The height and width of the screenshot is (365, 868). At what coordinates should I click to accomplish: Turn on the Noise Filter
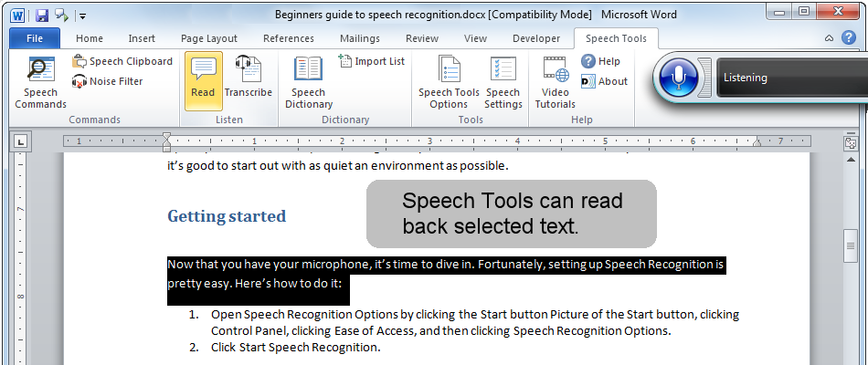108,81
